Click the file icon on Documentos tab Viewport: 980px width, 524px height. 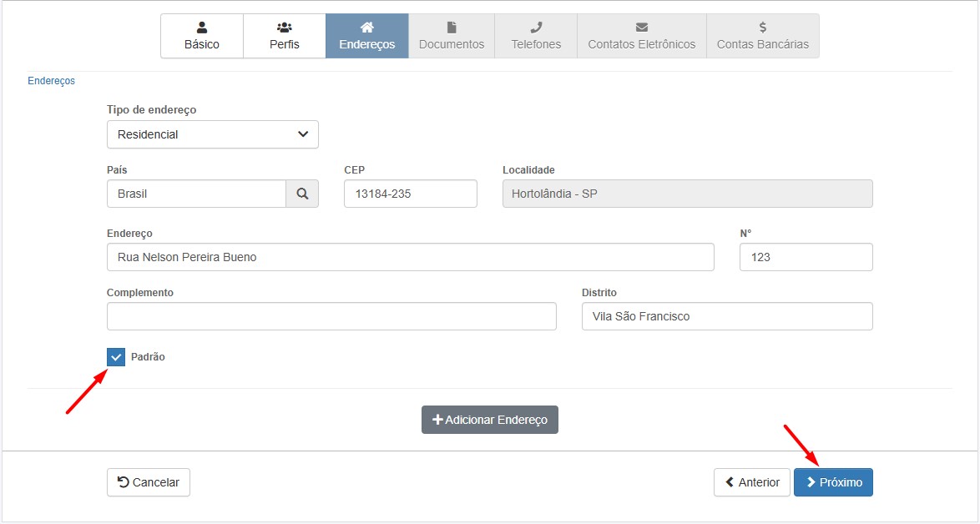[452, 28]
